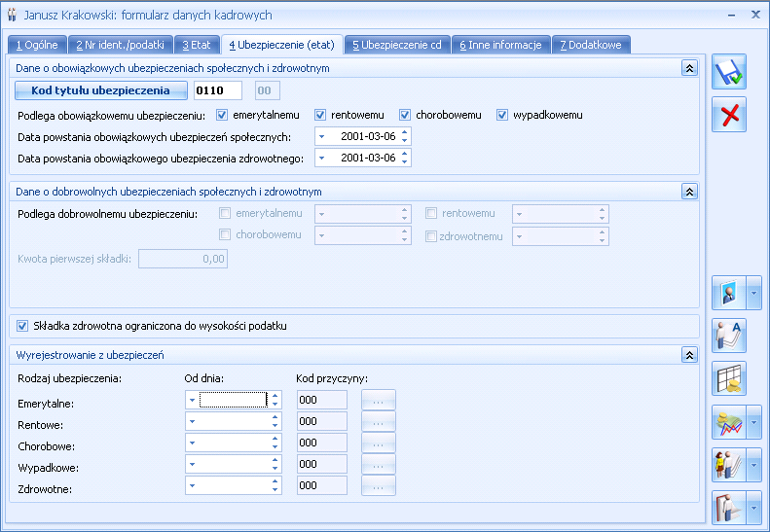Uncheck obligatory chorobowemu checkbox
This screenshot has height=532, width=770.
pyautogui.click(x=405, y=115)
